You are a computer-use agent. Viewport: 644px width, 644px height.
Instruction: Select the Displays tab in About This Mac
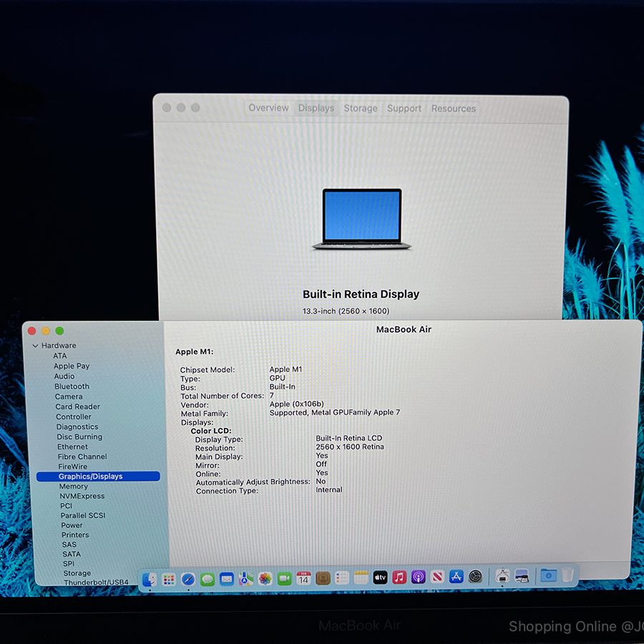click(x=316, y=108)
